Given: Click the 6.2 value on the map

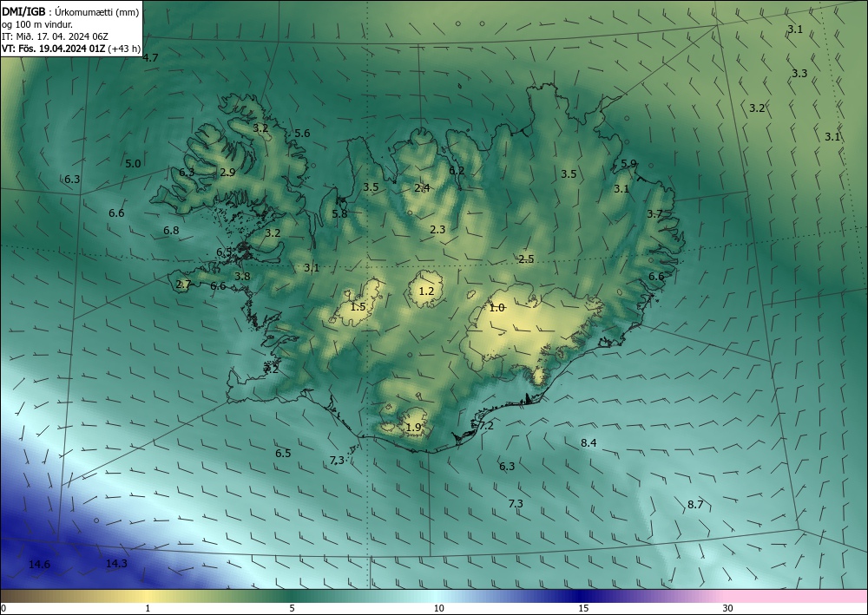Looking at the screenshot, I should (457, 171).
